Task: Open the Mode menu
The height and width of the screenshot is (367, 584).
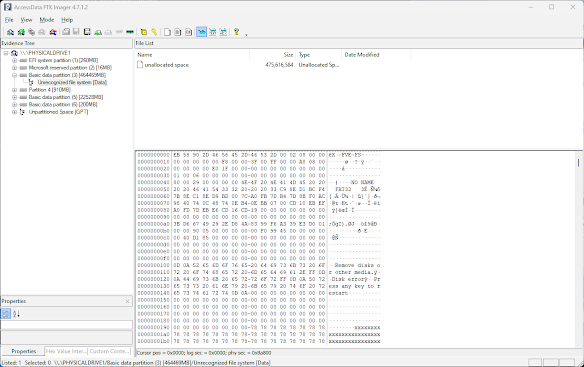Action: click(47, 20)
